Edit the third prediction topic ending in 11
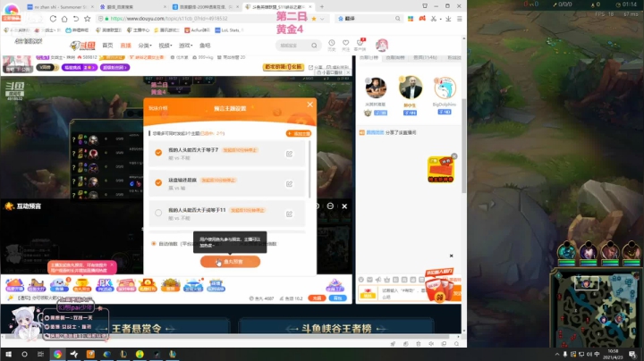The height and width of the screenshot is (361, 644). [289, 214]
